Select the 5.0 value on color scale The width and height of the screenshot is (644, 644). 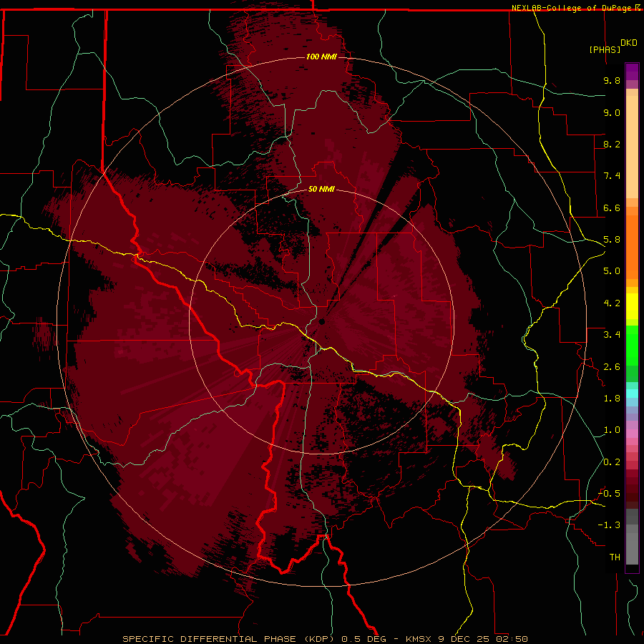pos(612,271)
